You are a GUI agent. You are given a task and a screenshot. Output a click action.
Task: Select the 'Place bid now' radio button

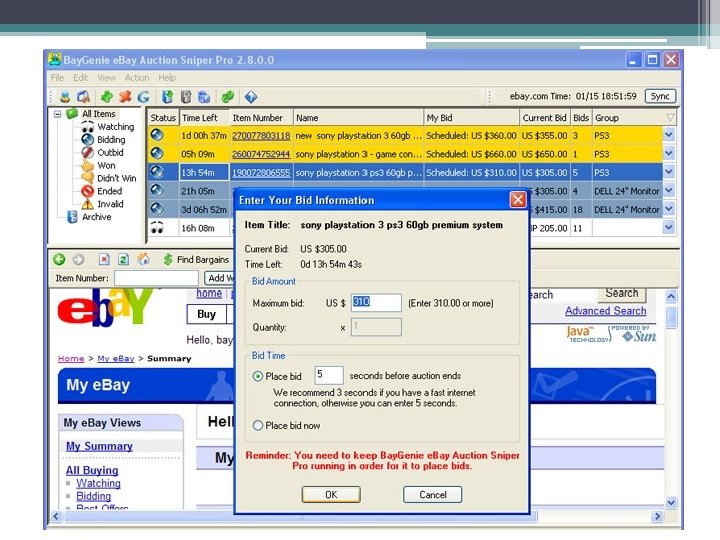[x=258, y=426]
